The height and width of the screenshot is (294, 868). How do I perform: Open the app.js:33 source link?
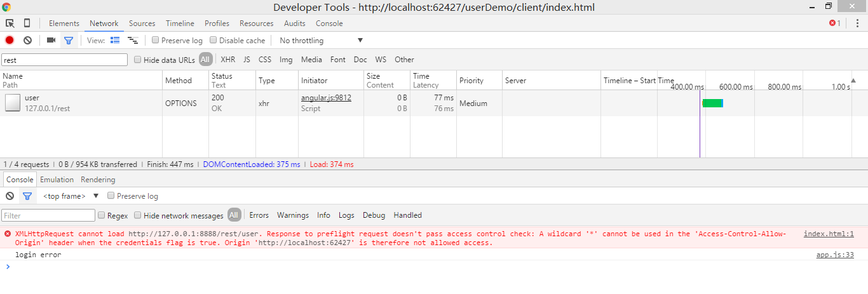(834, 255)
